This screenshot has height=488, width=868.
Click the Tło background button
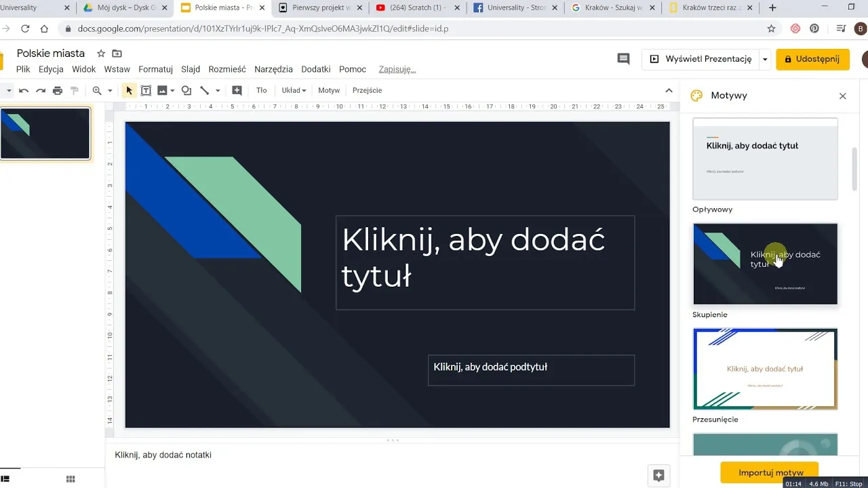coord(262,90)
